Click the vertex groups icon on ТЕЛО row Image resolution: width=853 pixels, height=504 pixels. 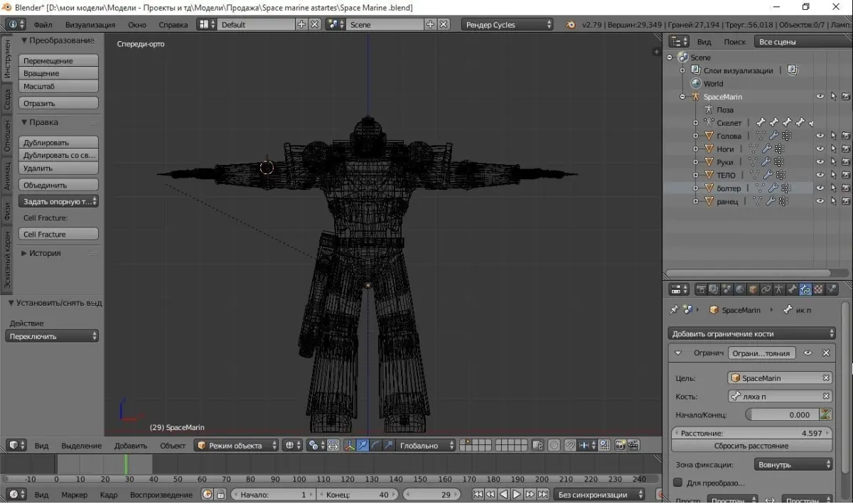780,176
